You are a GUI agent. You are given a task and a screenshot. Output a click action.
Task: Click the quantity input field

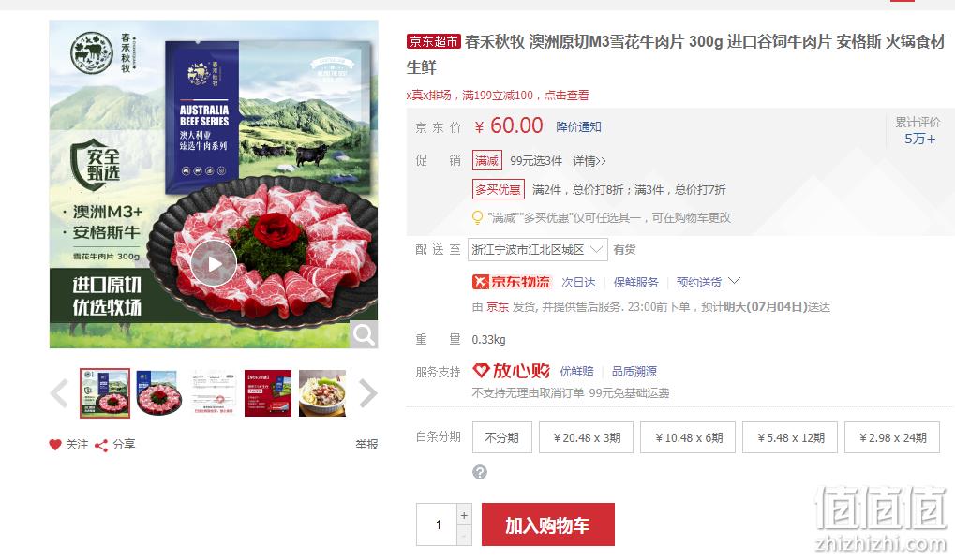point(437,524)
